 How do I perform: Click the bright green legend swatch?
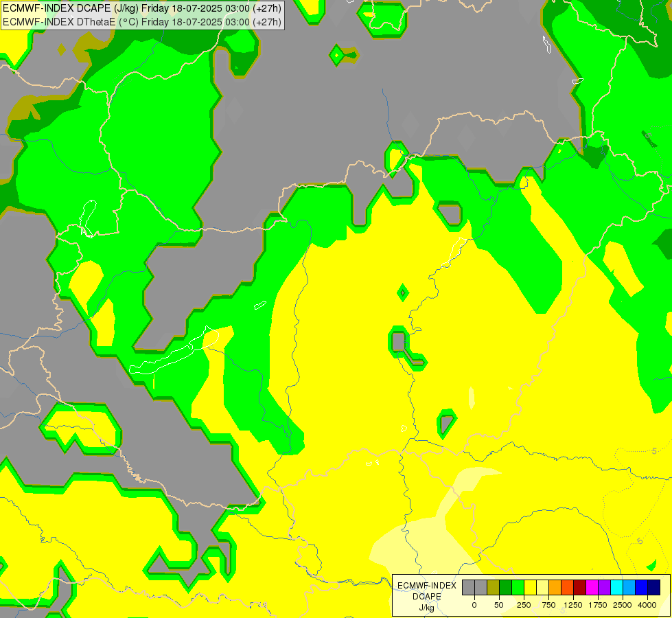[518, 587]
